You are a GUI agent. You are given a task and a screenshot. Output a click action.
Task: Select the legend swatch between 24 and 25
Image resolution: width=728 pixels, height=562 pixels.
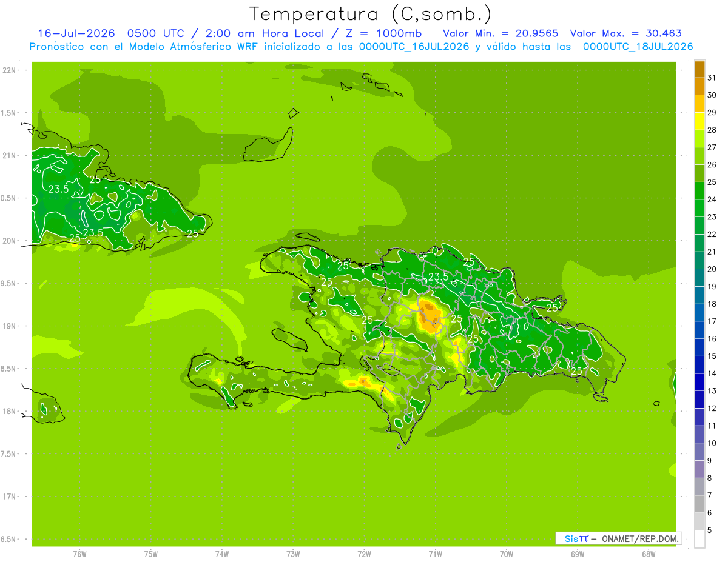pos(699,191)
